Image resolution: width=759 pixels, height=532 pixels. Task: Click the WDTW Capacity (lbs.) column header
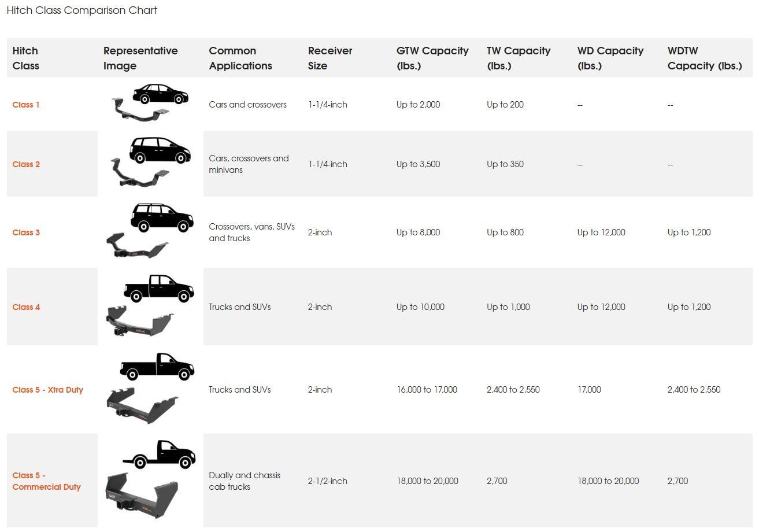(x=704, y=58)
